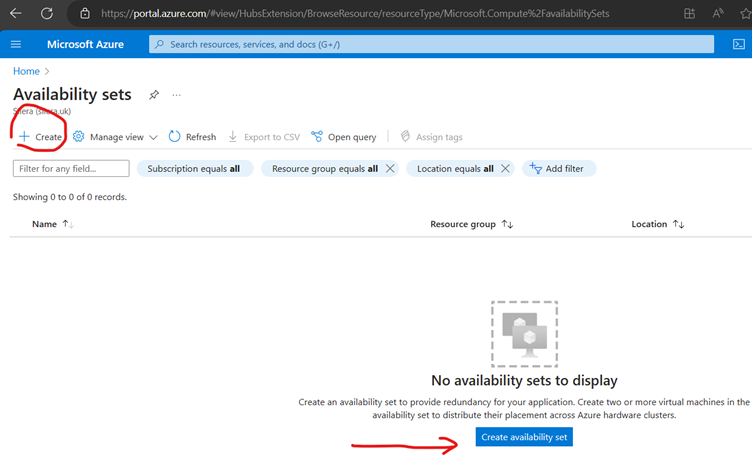Open Cloud Shell from the top bar
Viewport: 752px width, 456px height.
click(x=739, y=45)
